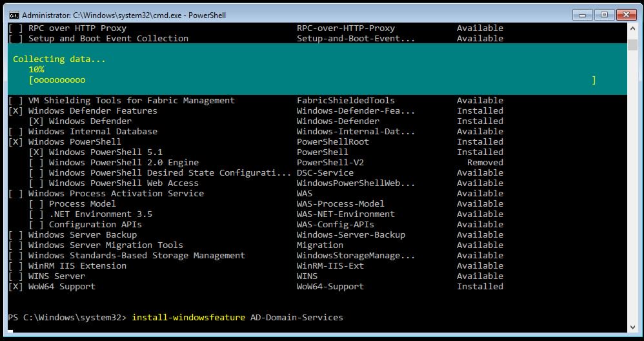Click the vertical scrollbar thumb
Image resolution: width=644 pixels, height=341 pixels.
632,45
